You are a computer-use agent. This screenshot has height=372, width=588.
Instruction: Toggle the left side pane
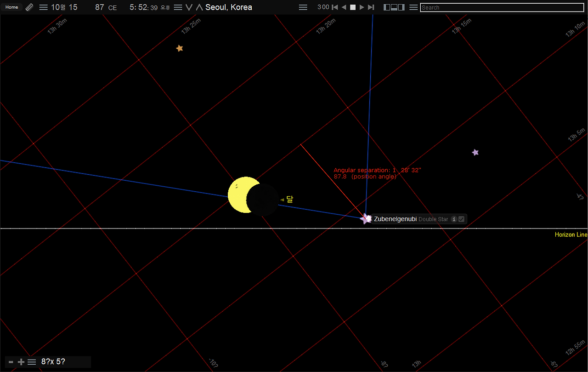[x=387, y=7]
